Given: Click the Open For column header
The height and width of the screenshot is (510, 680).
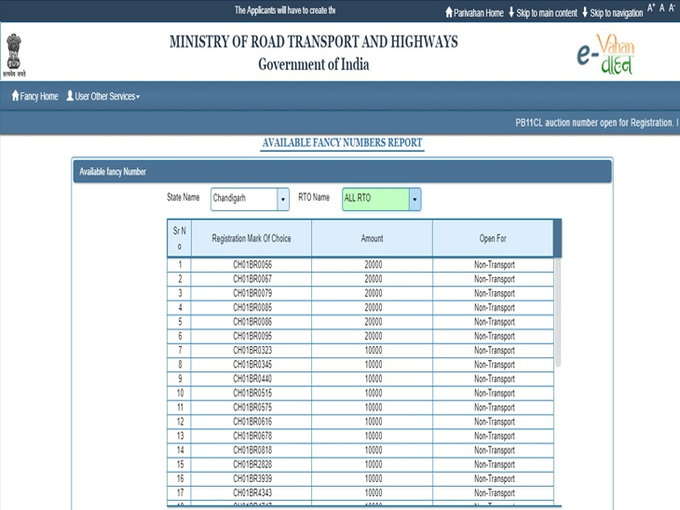Looking at the screenshot, I should (493, 239).
